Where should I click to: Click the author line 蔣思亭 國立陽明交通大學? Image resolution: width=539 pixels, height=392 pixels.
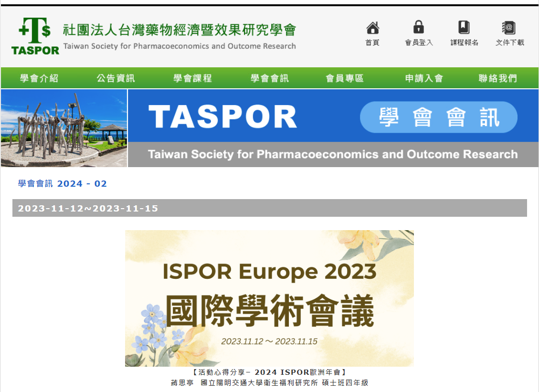coord(269,383)
